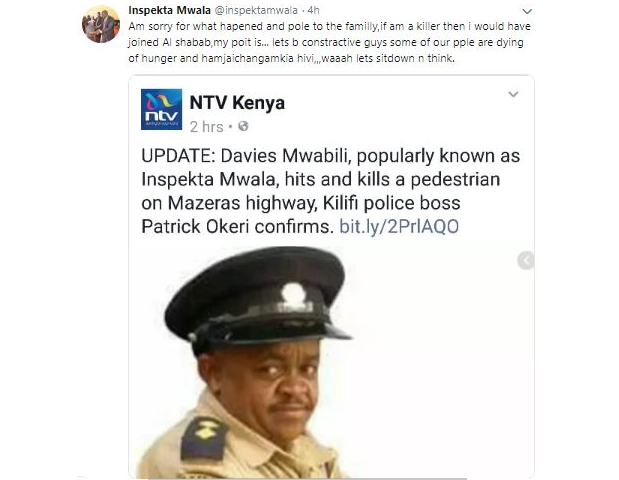Click the police cap in the photo
This screenshot has width=619, height=480.
click(257, 298)
